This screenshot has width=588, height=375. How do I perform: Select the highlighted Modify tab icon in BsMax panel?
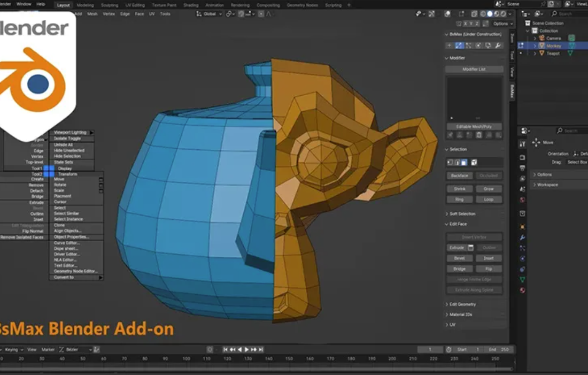coord(459,45)
